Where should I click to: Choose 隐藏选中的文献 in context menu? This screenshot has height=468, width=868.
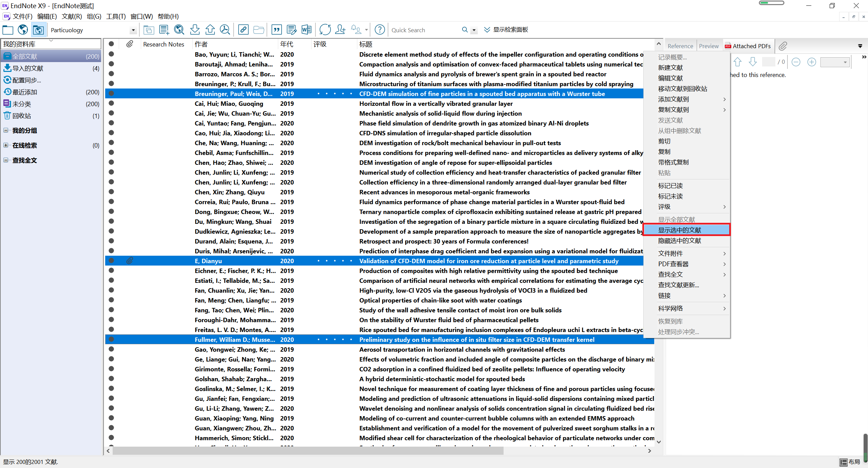686,240
